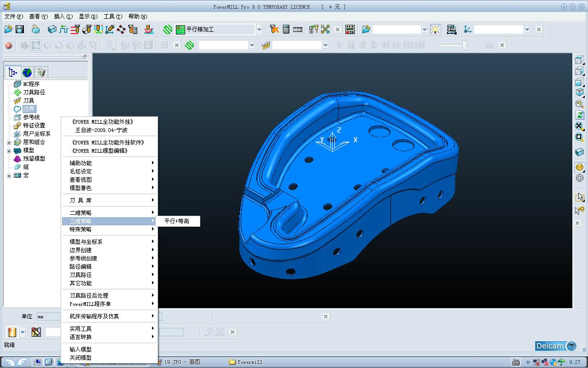This screenshot has height=368, width=588.
Task: Click the top wireframe cube view icon
Action: [580, 60]
